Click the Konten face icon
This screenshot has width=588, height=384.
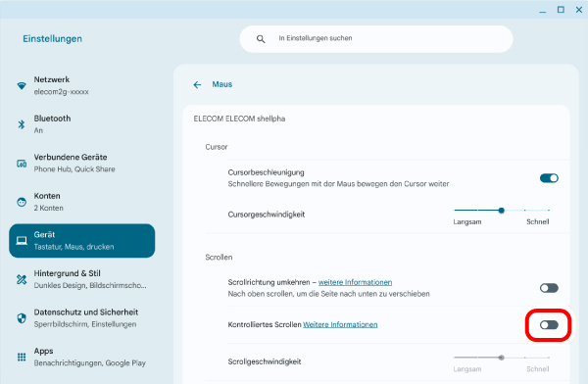[x=22, y=202]
